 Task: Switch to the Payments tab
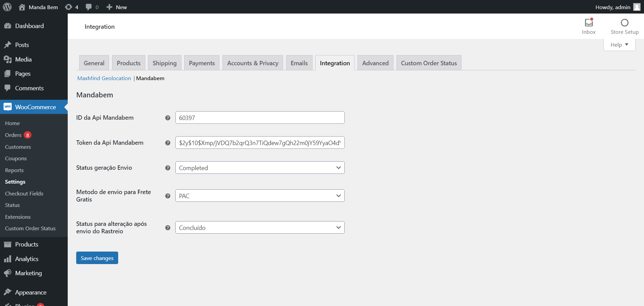pos(202,63)
